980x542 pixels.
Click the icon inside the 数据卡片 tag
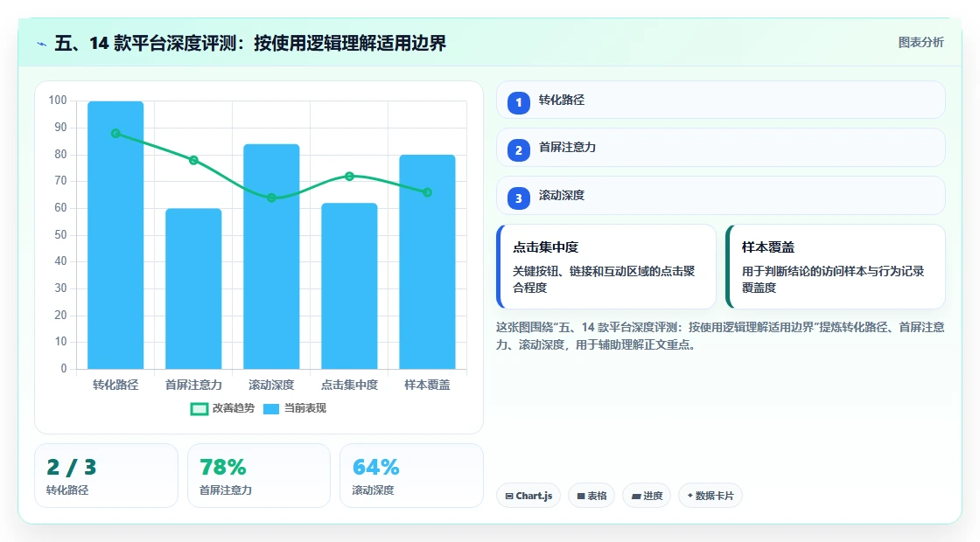[690, 496]
